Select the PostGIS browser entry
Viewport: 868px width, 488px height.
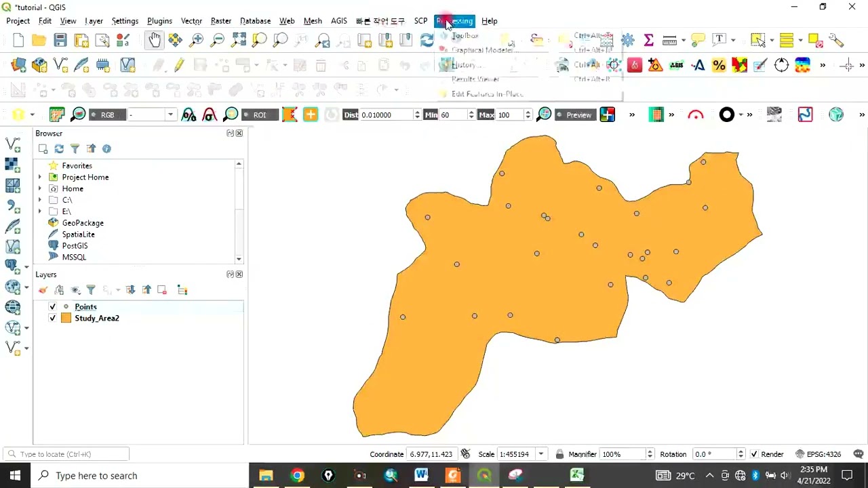pyautogui.click(x=75, y=245)
